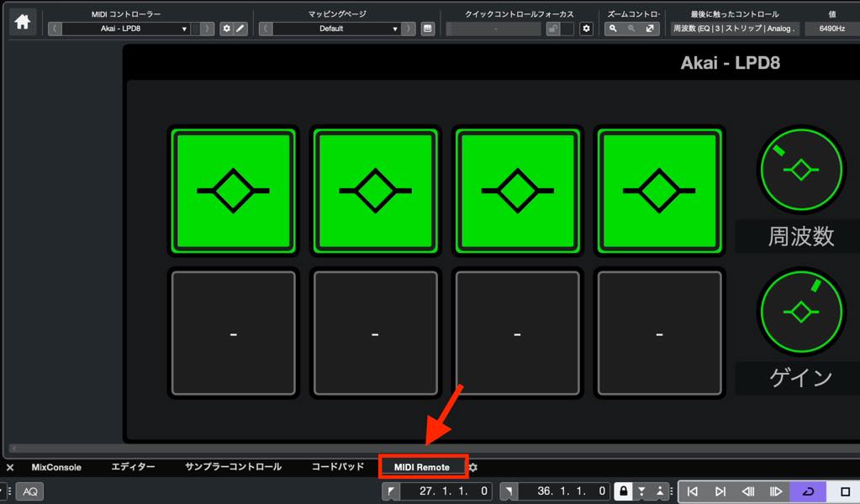Image resolution: width=860 pixels, height=504 pixels.
Task: Click the last touched control field
Action: (x=735, y=29)
